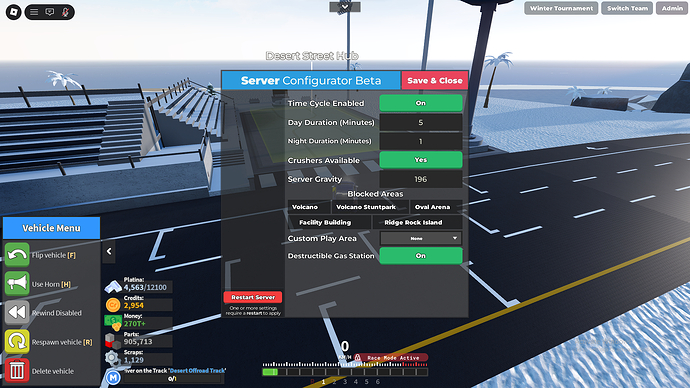Click the blue M mission icon
The image size is (690, 388).
[113, 377]
